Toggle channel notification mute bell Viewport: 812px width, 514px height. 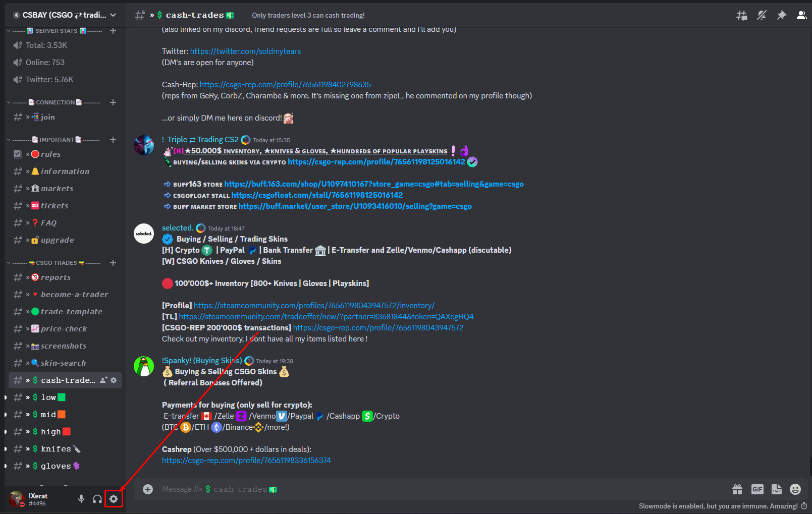point(762,15)
